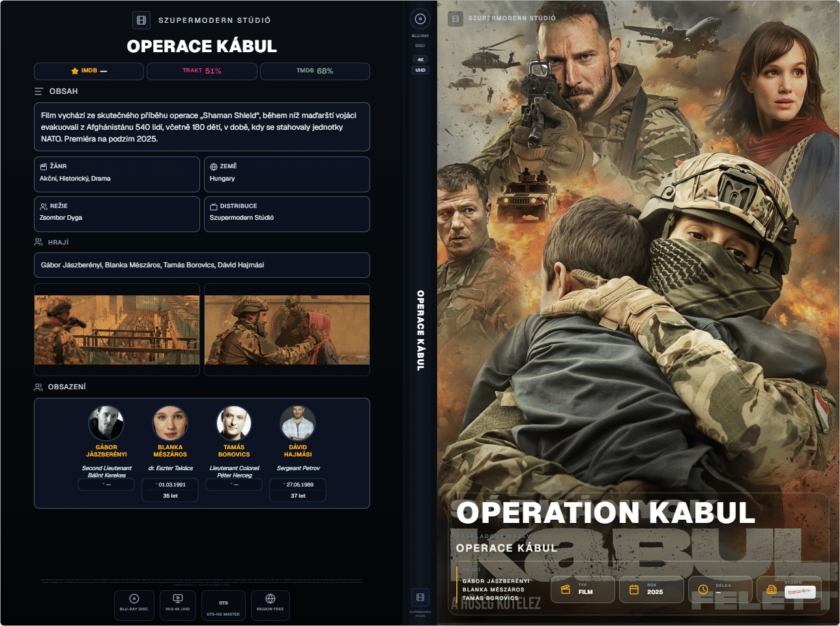Click the "Zsombor Dyga" director name
The width and height of the screenshot is (840, 626).
[x=61, y=218]
